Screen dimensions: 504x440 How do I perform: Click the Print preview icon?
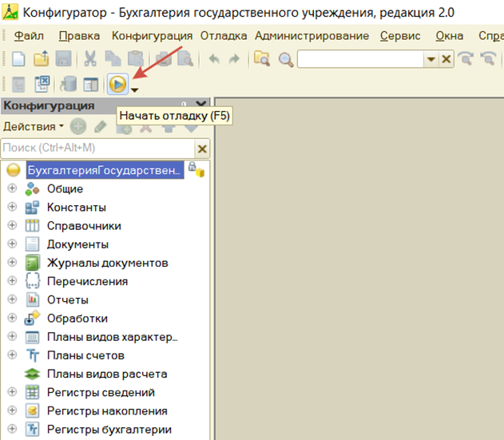pos(185,59)
